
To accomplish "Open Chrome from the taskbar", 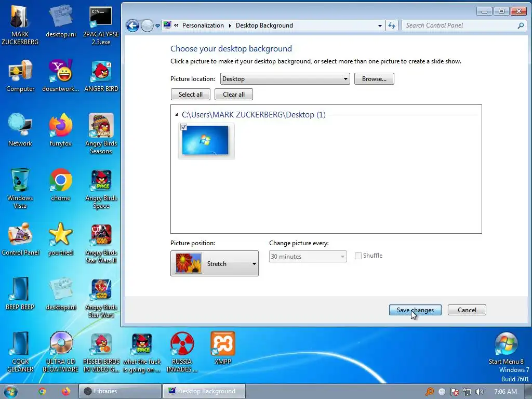I will [42, 391].
